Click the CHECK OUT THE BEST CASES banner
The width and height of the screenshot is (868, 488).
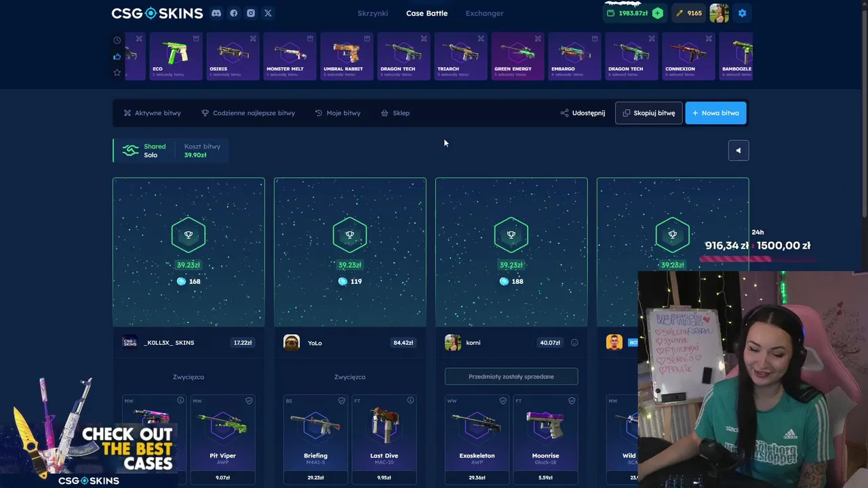[x=95, y=434]
